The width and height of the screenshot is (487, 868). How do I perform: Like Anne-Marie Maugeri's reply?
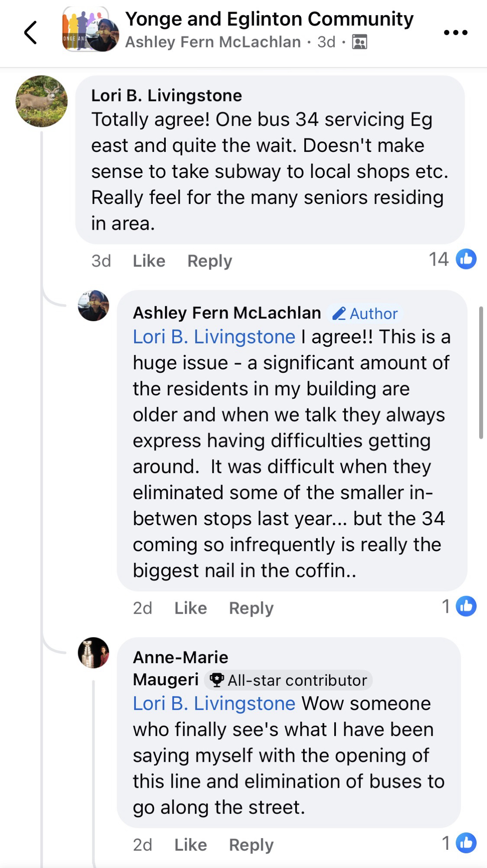pos(191,845)
